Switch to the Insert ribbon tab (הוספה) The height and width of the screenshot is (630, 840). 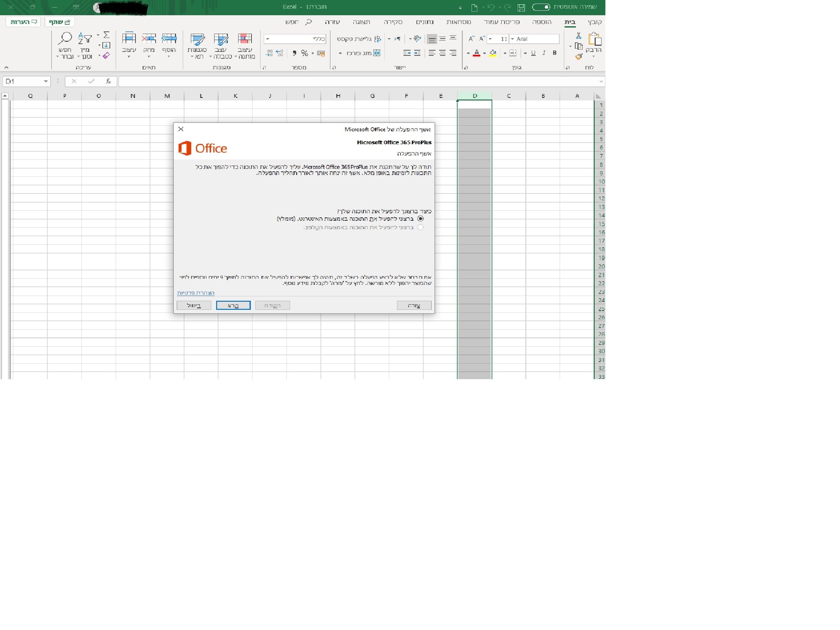coord(542,22)
